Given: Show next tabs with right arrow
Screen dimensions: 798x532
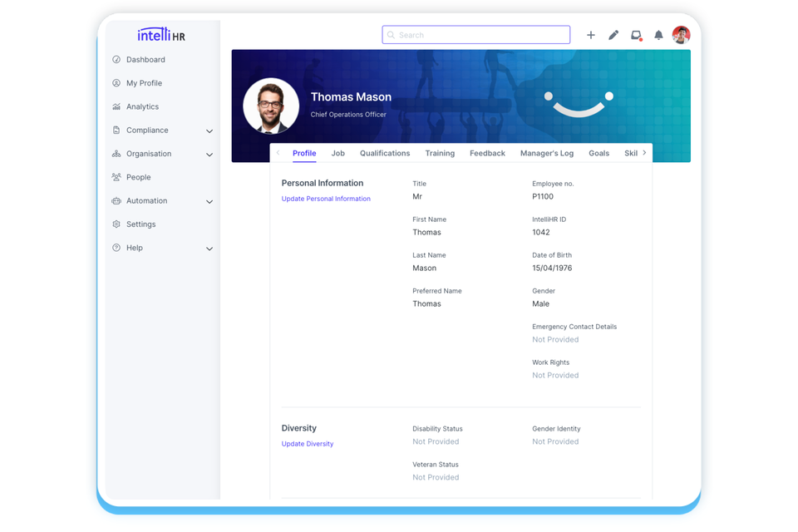Looking at the screenshot, I should (644, 153).
